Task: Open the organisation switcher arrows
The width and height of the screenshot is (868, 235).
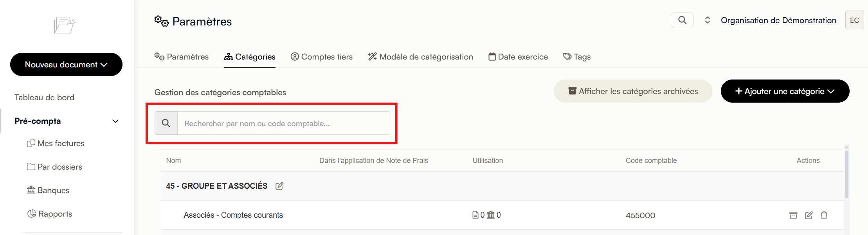Action: [707, 20]
